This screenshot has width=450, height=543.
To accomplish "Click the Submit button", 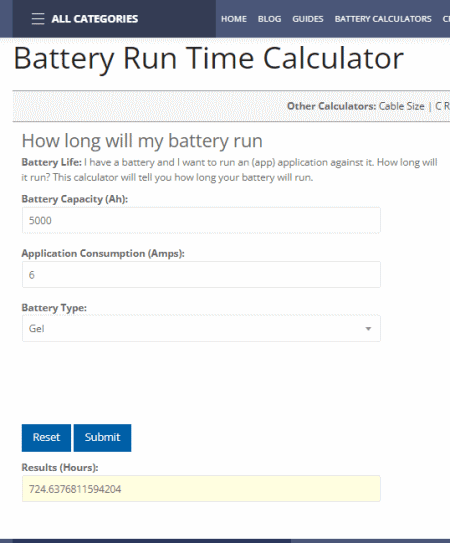I will (102, 438).
